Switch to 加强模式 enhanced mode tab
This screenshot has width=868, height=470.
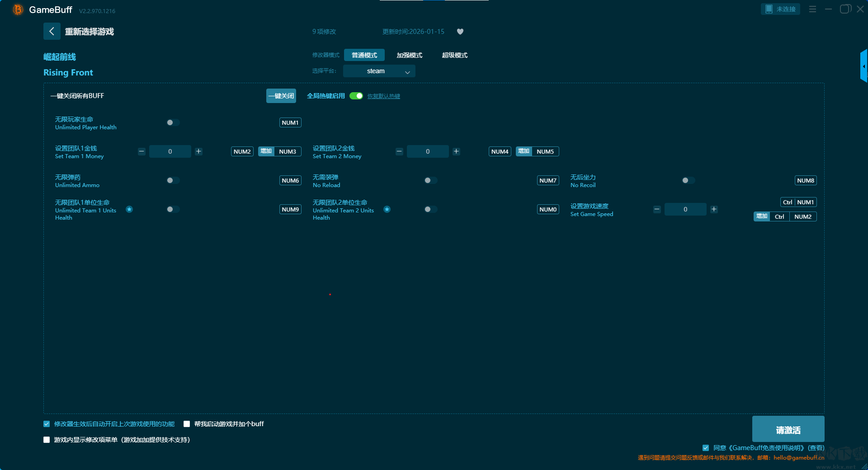409,55
